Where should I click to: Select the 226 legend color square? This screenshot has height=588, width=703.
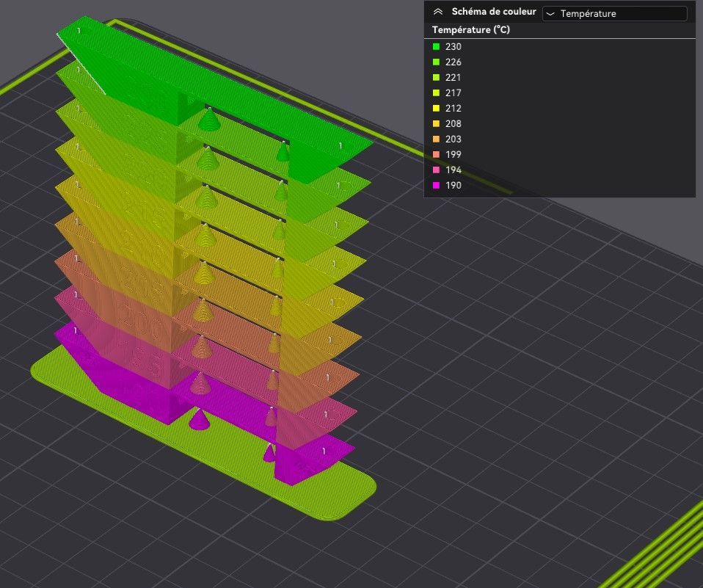click(x=437, y=62)
